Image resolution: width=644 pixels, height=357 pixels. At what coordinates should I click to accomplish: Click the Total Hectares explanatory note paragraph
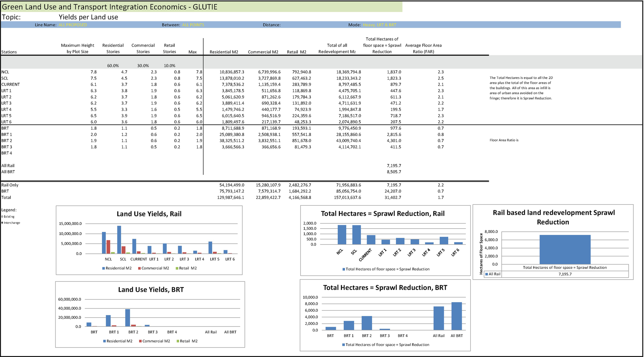coord(521,88)
